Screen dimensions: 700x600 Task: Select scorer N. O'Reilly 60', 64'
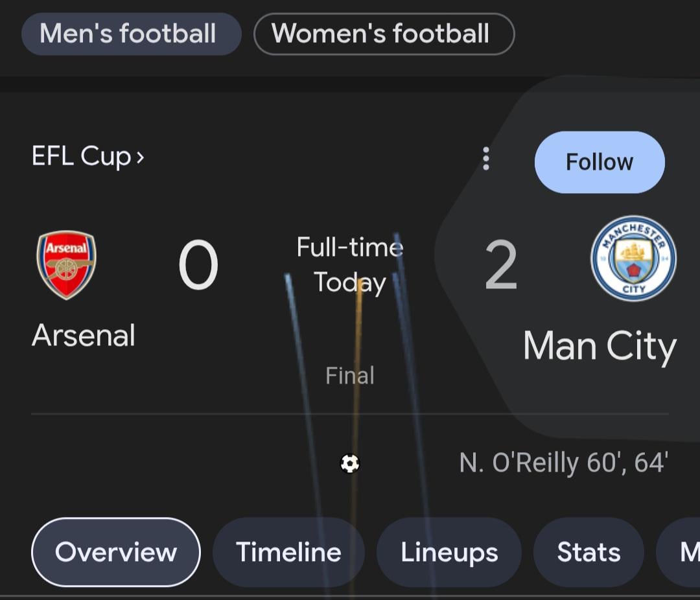(563, 463)
